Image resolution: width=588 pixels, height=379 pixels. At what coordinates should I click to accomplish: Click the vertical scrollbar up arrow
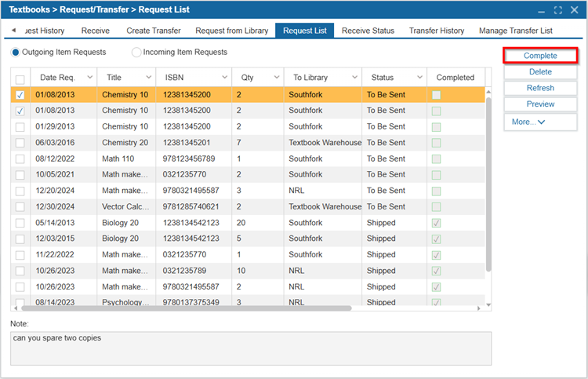488,92
